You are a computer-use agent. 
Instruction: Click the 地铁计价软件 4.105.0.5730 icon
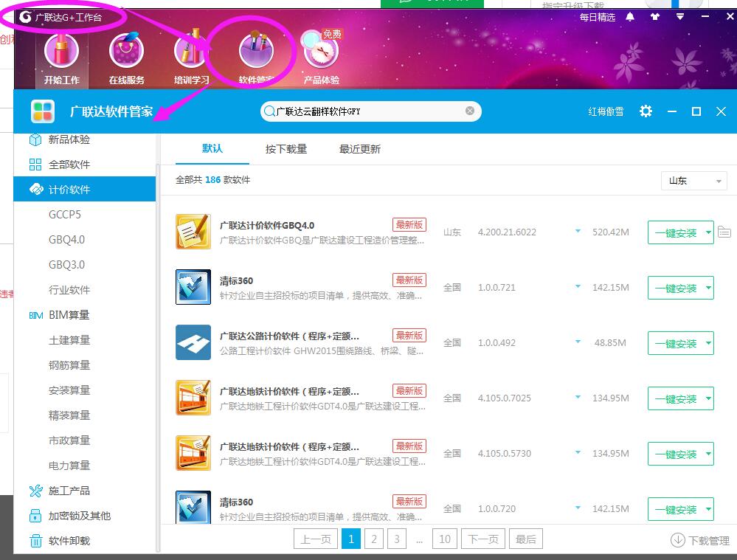pos(193,453)
